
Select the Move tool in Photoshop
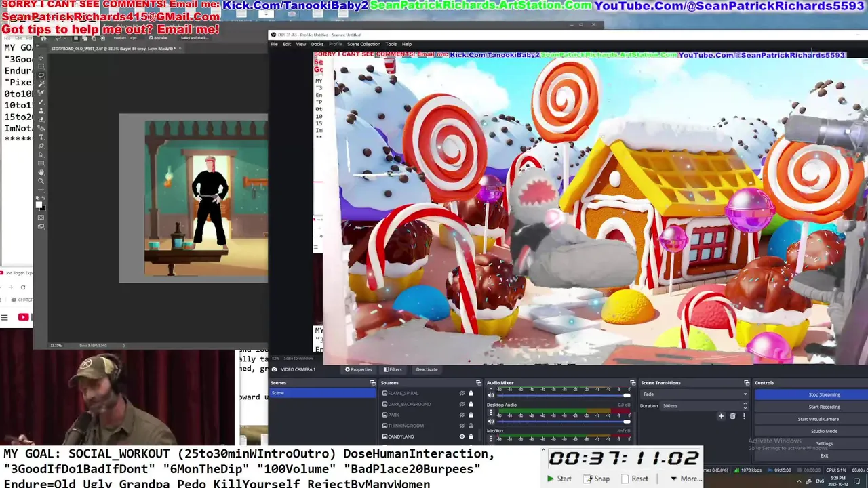point(41,58)
